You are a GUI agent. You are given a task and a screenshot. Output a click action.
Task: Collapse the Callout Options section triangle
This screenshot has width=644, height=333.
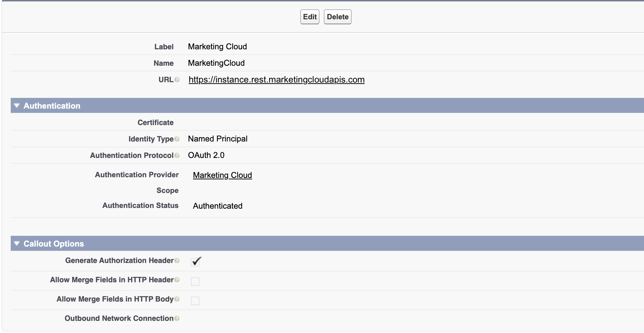(16, 244)
